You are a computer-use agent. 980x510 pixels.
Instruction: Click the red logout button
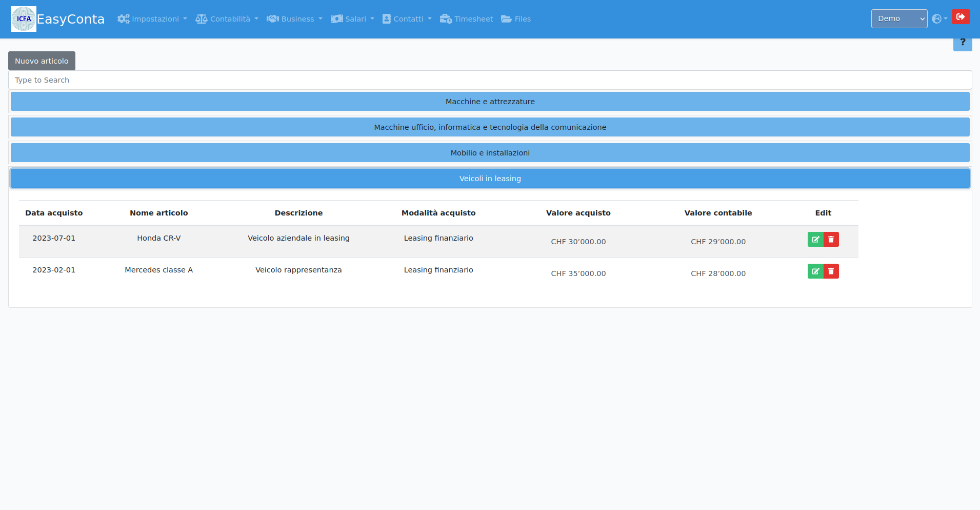(961, 17)
